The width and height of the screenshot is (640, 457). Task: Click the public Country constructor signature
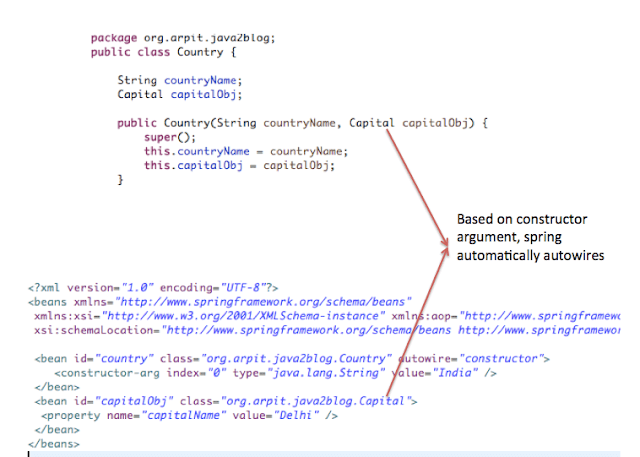tap(300, 123)
